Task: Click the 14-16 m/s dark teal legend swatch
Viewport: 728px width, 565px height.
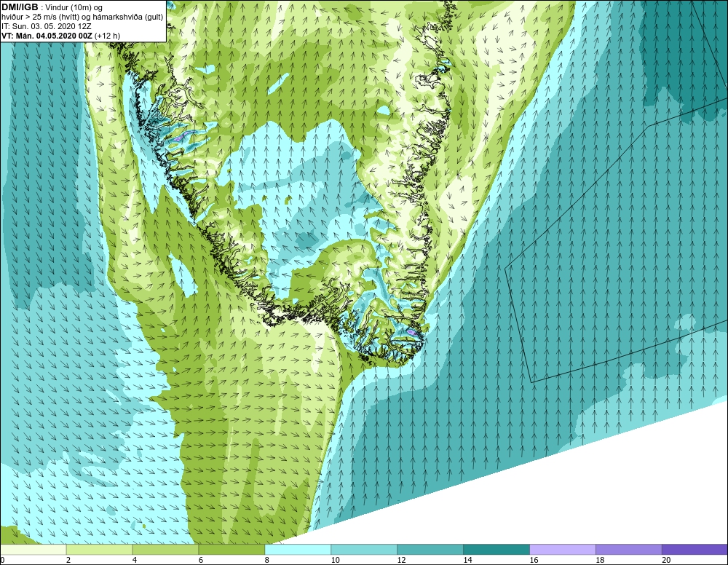Action: (x=496, y=550)
